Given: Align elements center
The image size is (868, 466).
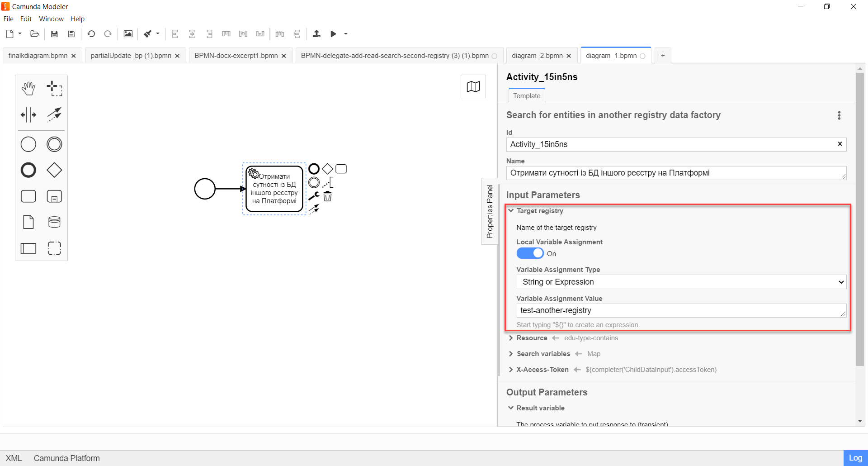Looking at the screenshot, I should click(x=192, y=34).
